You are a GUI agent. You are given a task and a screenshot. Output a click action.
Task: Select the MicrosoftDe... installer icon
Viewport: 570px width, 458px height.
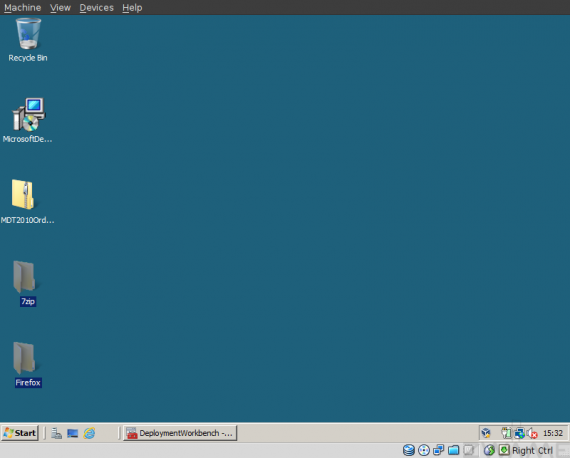click(28, 120)
